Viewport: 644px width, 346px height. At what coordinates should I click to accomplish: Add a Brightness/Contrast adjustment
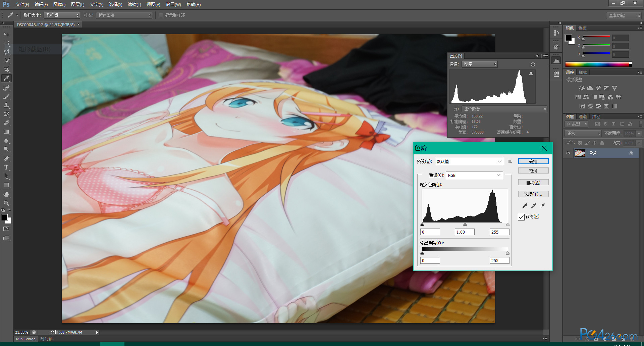pyautogui.click(x=582, y=88)
